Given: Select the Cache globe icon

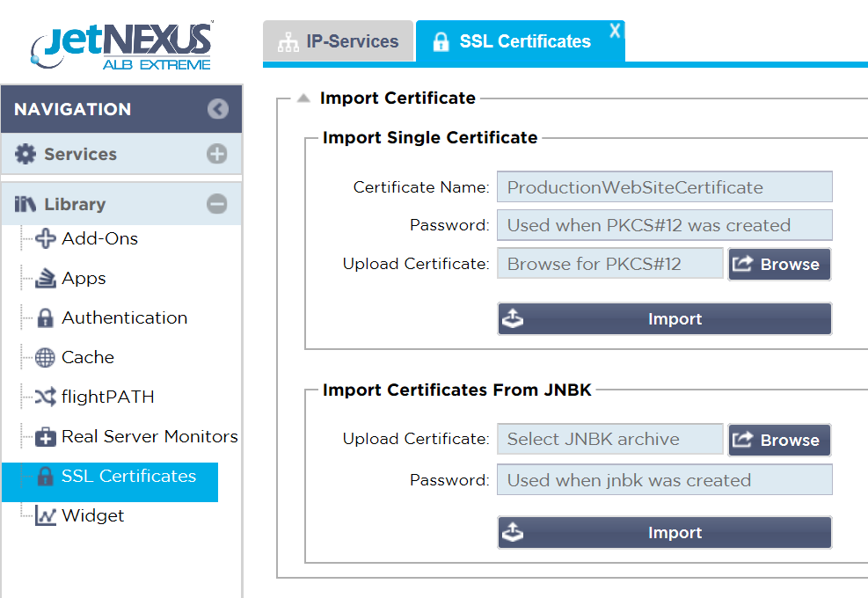Looking at the screenshot, I should tap(46, 358).
